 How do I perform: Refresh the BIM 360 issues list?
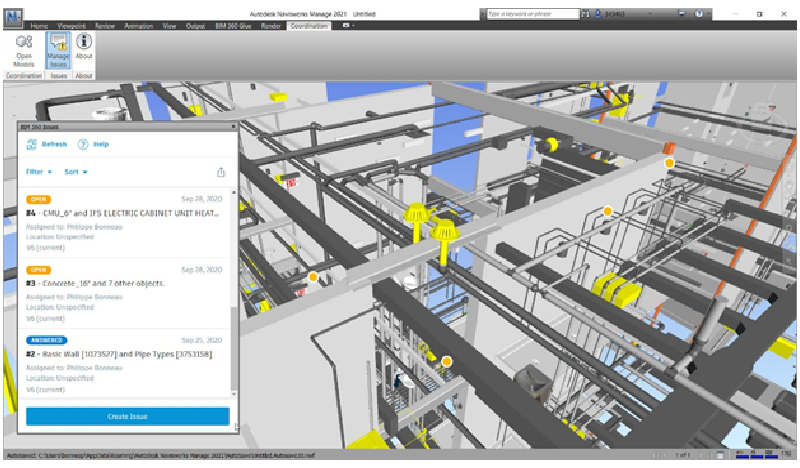click(x=47, y=145)
